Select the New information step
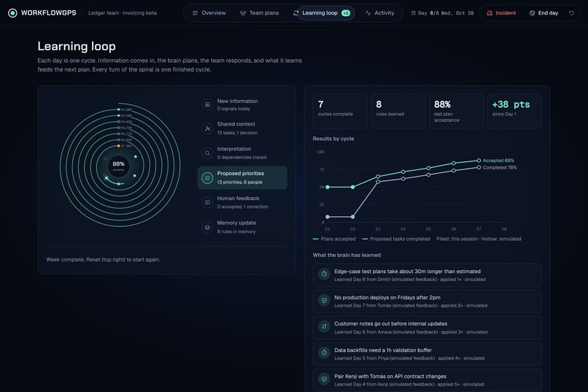This screenshot has width=588, height=392. click(x=242, y=104)
